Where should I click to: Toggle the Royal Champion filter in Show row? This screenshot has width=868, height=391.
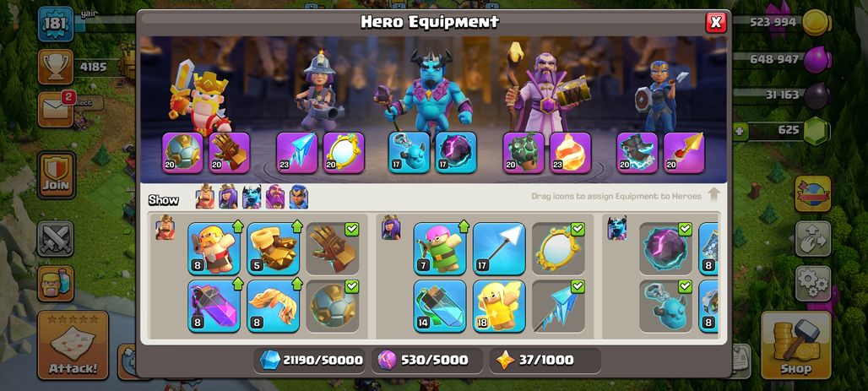(x=298, y=197)
